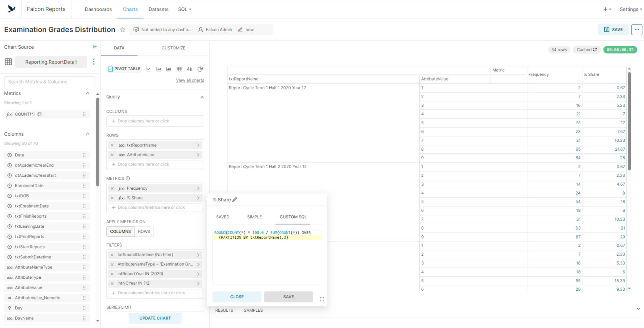The height and width of the screenshot is (328, 644).
Task: Collapse the Columns list section
Action: coord(88,134)
